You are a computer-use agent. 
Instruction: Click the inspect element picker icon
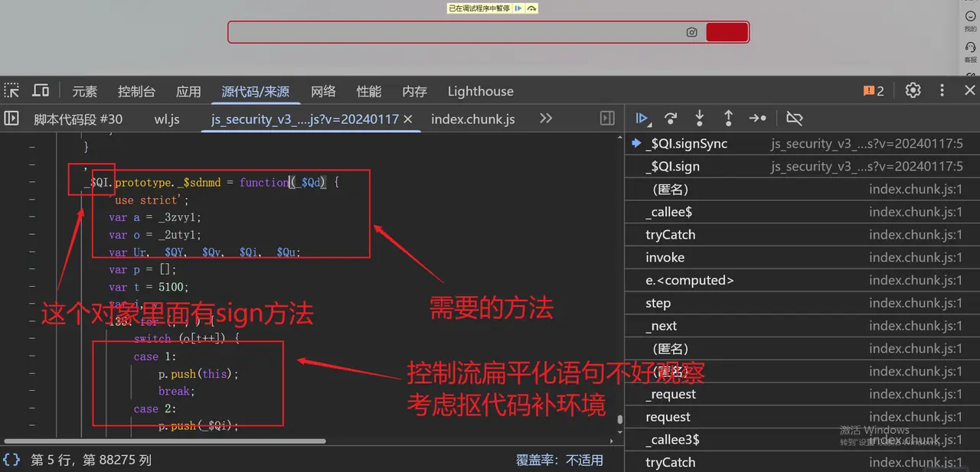click(x=11, y=91)
